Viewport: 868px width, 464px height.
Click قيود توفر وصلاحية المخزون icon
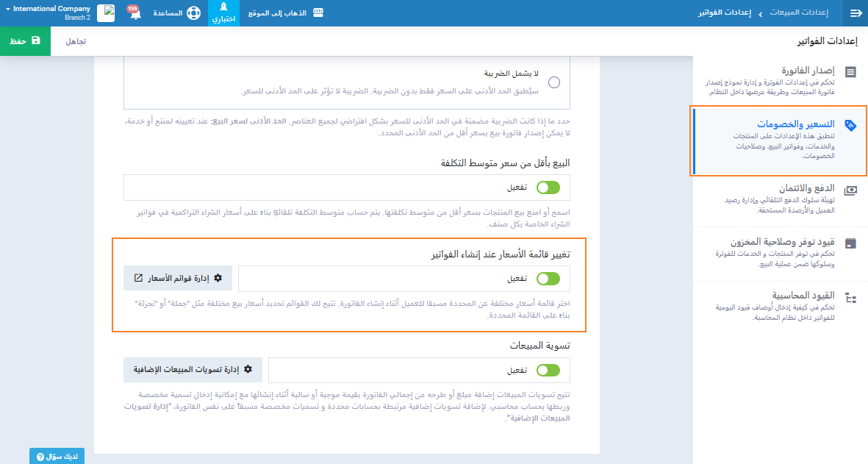coord(850,244)
